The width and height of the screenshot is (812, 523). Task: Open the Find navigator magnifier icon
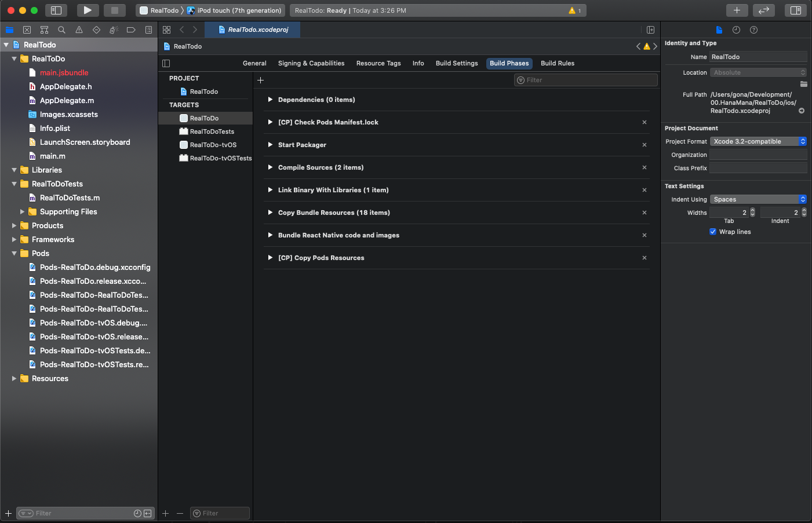pyautogui.click(x=61, y=30)
